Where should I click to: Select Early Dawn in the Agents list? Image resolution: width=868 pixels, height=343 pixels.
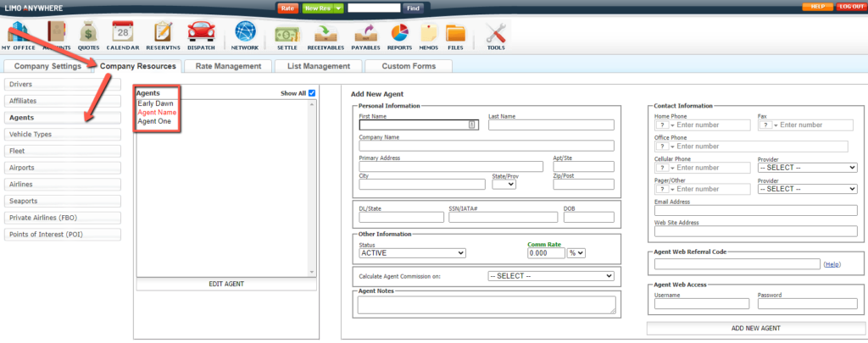tap(155, 103)
